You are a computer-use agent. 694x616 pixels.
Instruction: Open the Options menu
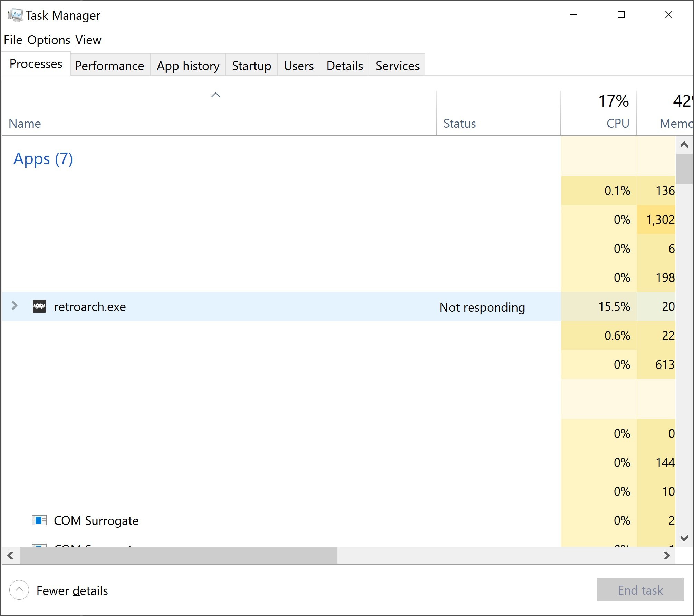pyautogui.click(x=49, y=40)
